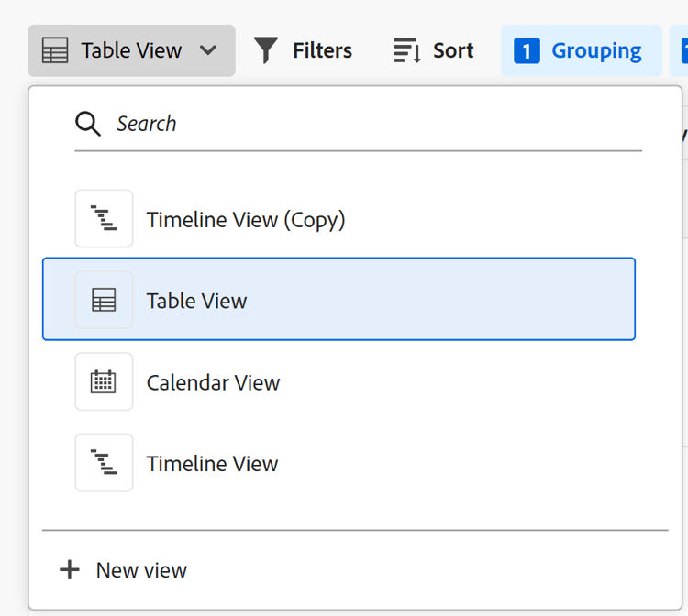Click the Timeline View (Copy) gantt icon
Image resolution: width=688 pixels, height=616 pixels.
click(104, 219)
